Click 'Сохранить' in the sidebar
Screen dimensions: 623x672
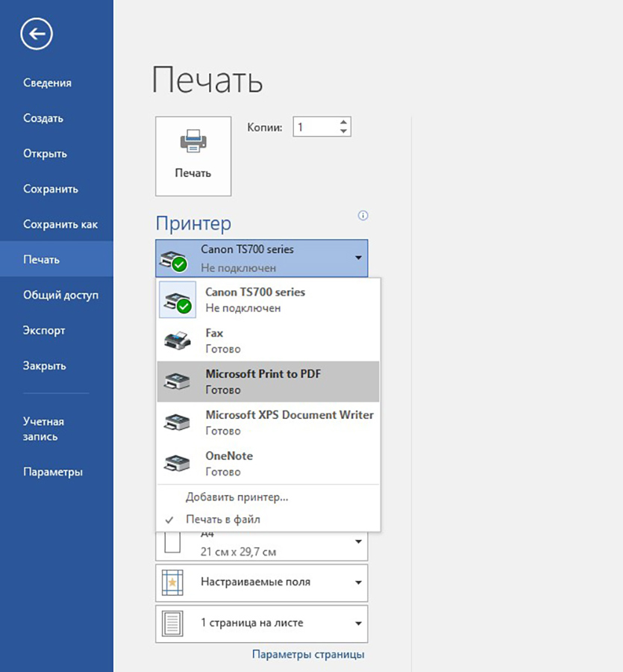(51, 189)
